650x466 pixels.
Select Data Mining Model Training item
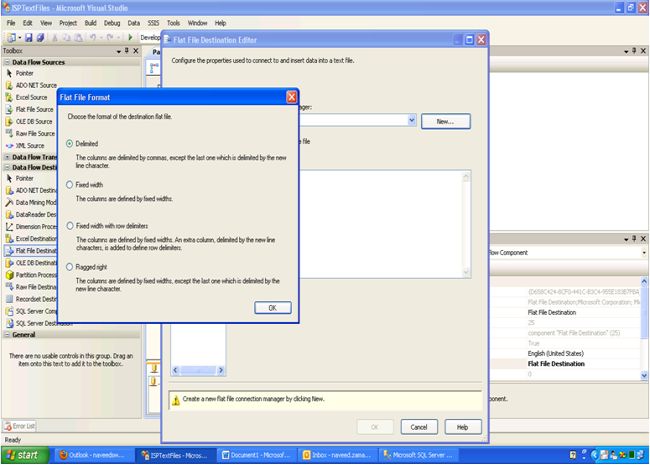pyautogui.click(x=30, y=202)
